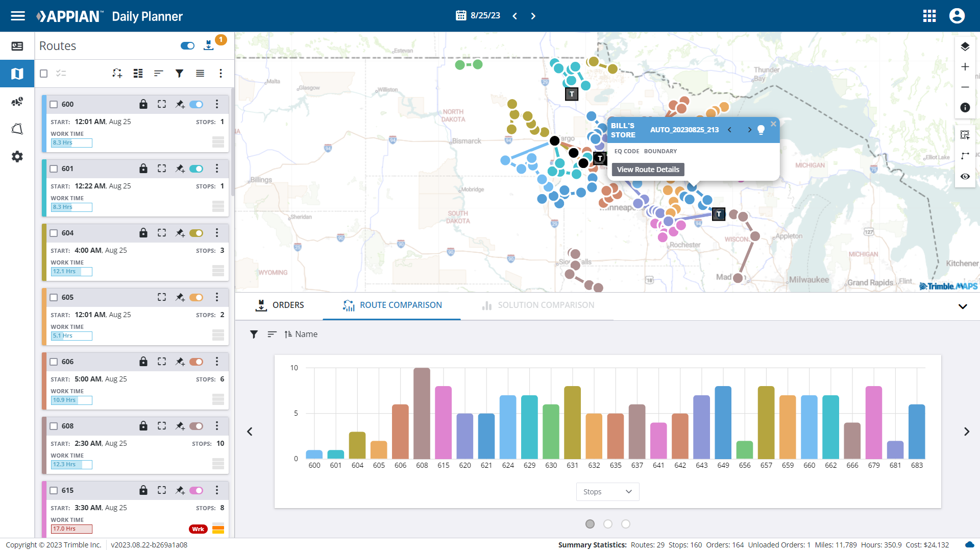
Task: Collapse the bottom panel with chevron
Action: click(x=963, y=306)
